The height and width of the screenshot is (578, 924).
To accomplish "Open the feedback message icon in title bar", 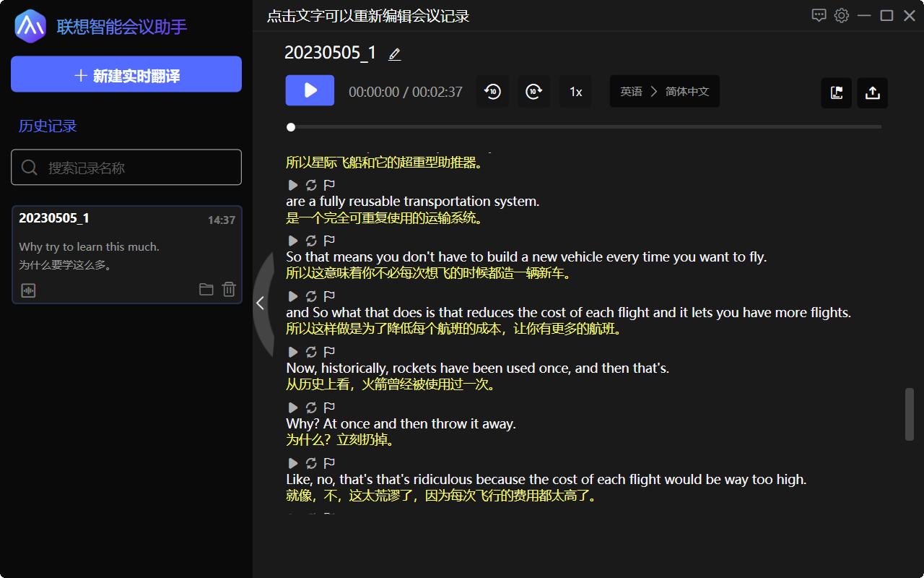I will click(819, 15).
